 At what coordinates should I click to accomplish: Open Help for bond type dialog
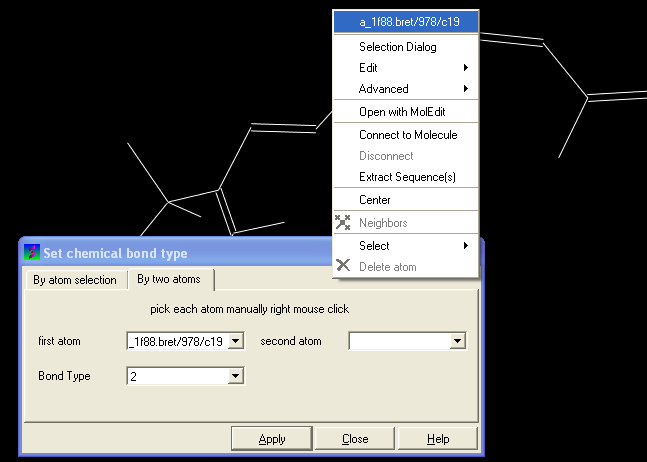tap(438, 439)
